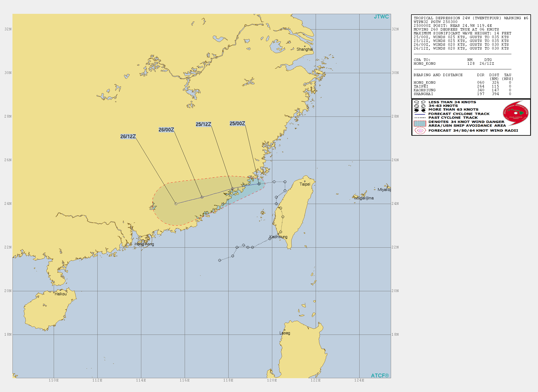Click the Haikou city label
Viewport: 538px width, 392px height.
pos(60,294)
